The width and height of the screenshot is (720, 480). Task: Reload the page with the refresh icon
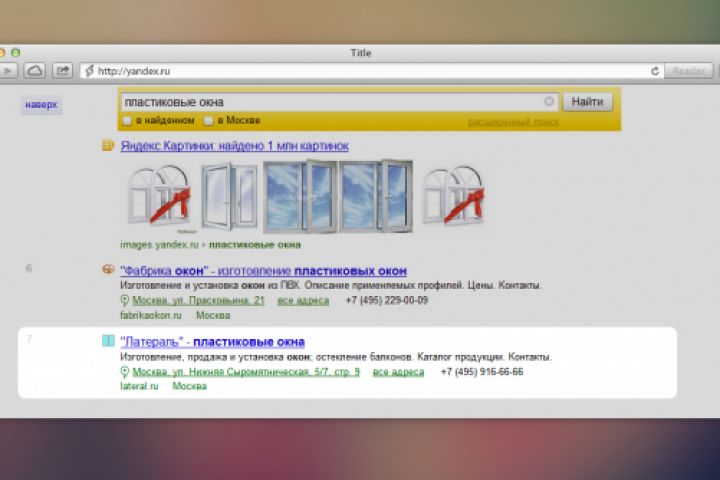[x=655, y=71]
